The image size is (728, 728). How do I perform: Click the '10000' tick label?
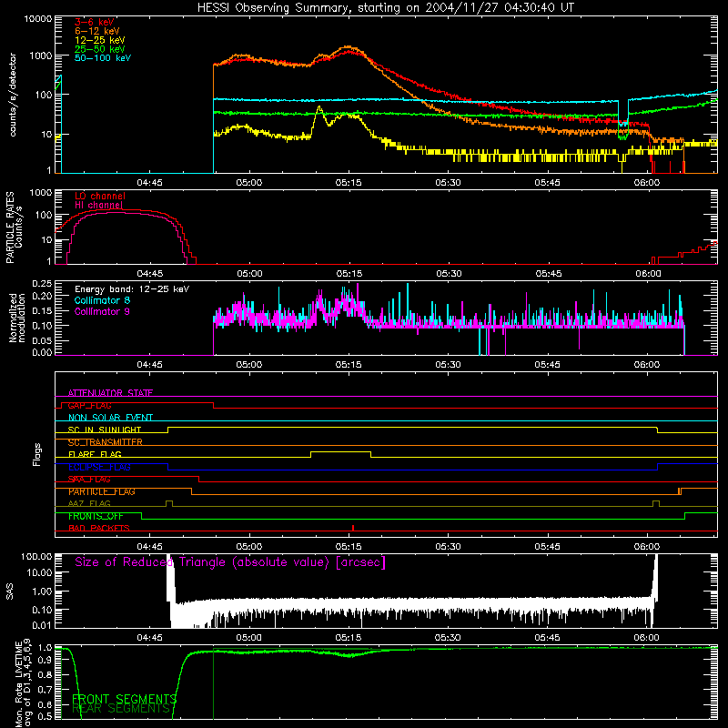38,19
